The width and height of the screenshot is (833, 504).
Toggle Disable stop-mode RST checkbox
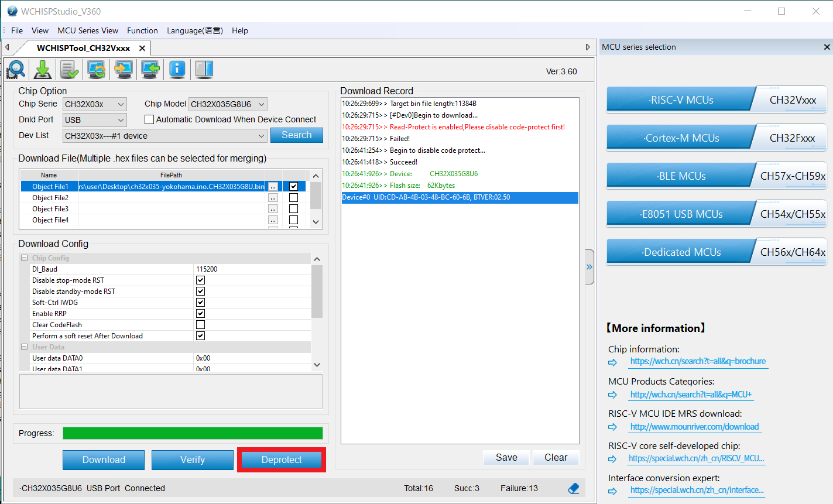(200, 280)
